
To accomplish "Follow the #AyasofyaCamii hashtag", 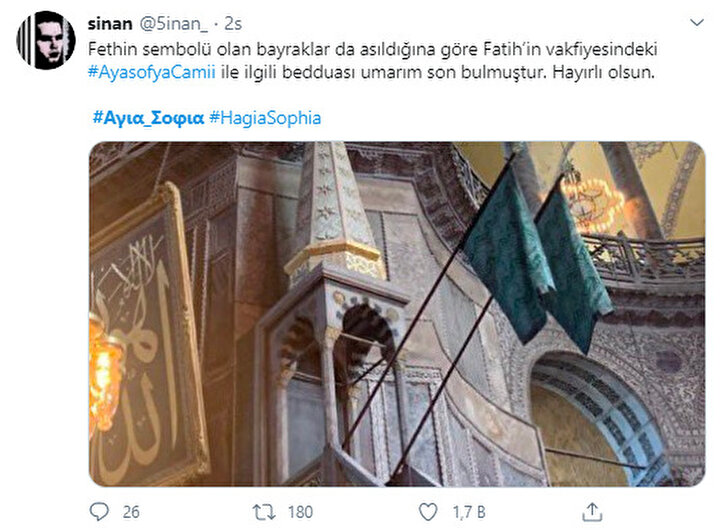I will [152, 73].
